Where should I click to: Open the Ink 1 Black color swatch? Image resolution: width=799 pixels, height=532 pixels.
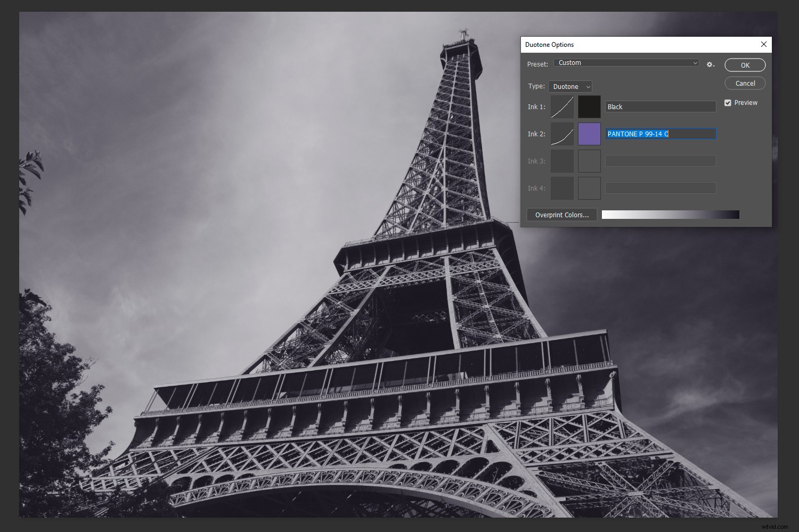point(589,107)
